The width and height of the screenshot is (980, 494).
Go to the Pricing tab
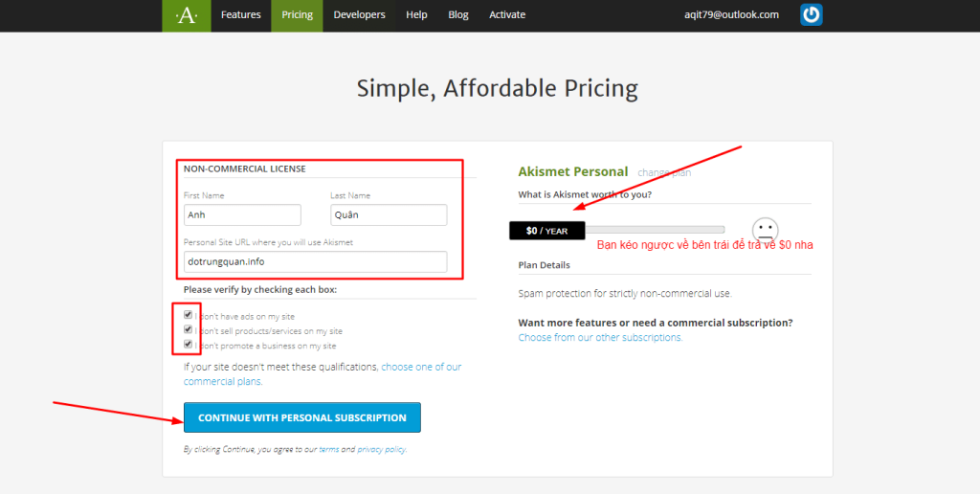298,15
